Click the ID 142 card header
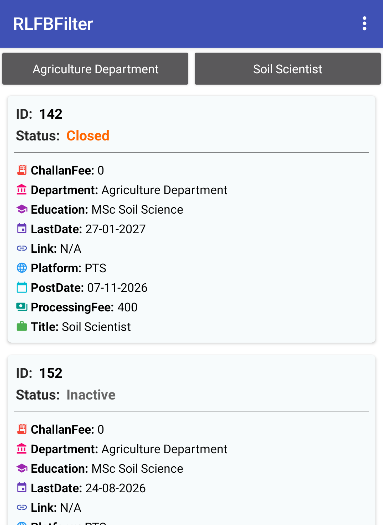Screen dimensions: 383x525 39,114
